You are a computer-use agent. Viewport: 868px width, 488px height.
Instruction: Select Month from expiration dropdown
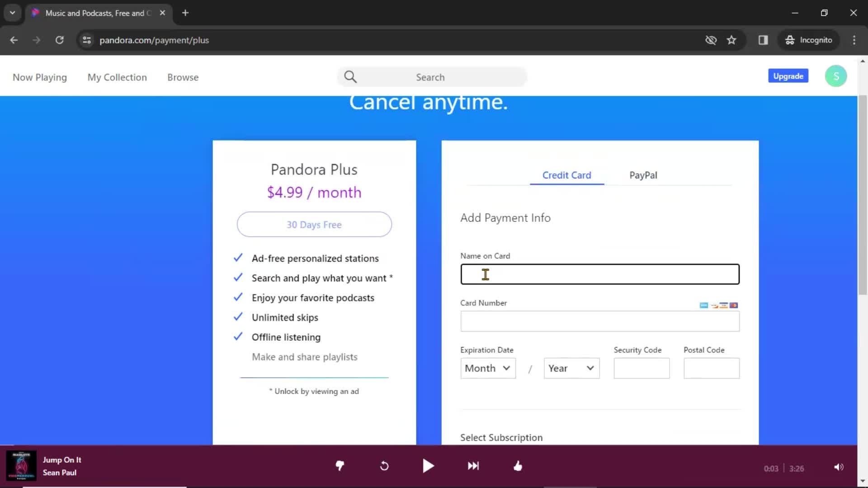[486, 368]
